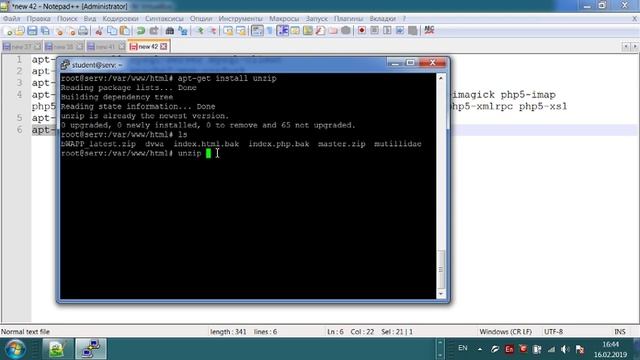640x360 pixels.
Task: Click the PuTTY terminal title bar icon
Action: click(65, 64)
